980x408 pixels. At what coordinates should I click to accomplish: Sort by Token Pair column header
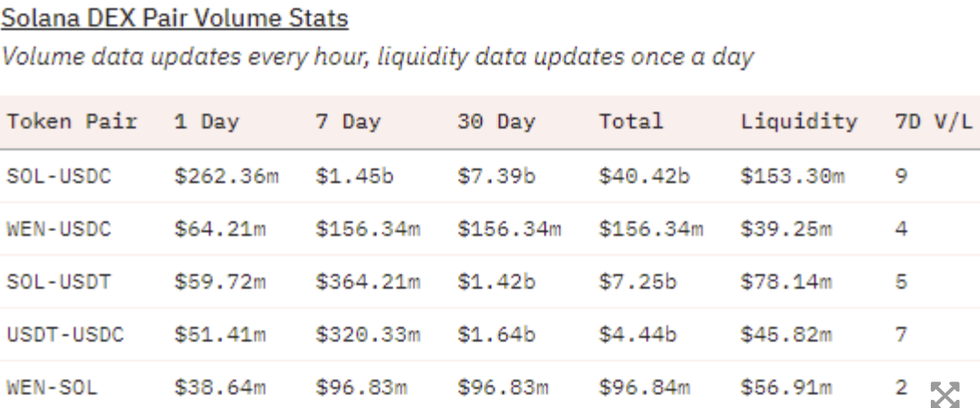[x=72, y=121]
